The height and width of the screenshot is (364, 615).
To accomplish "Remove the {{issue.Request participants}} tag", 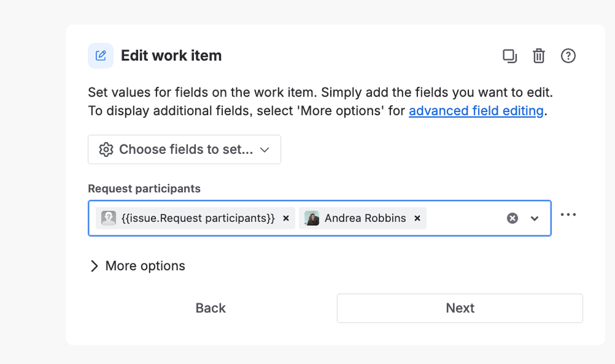I will click(x=286, y=218).
